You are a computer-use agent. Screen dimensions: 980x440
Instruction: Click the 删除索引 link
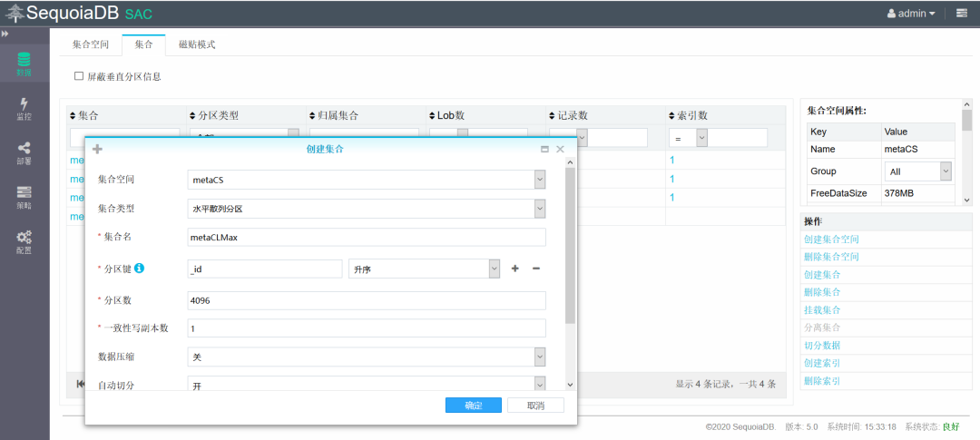822,381
